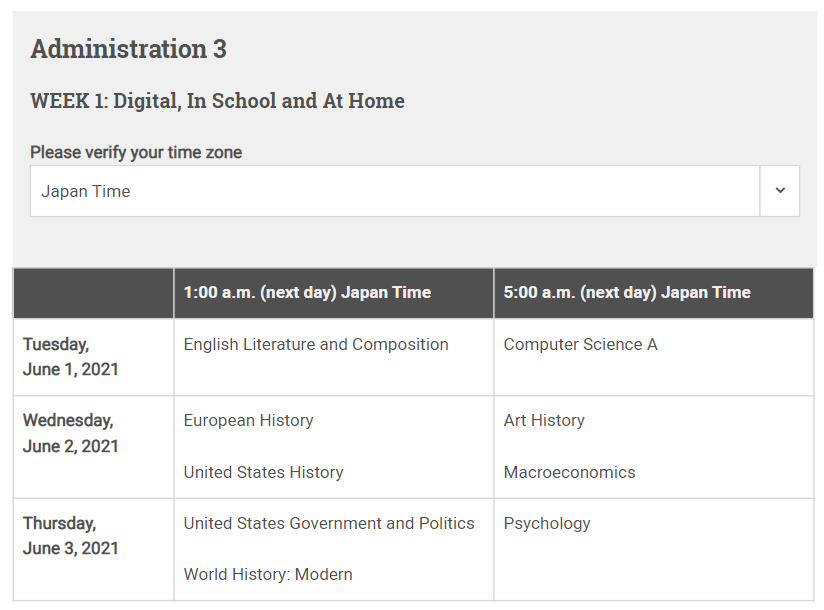Select Computer Science A exam entry

[x=580, y=344]
